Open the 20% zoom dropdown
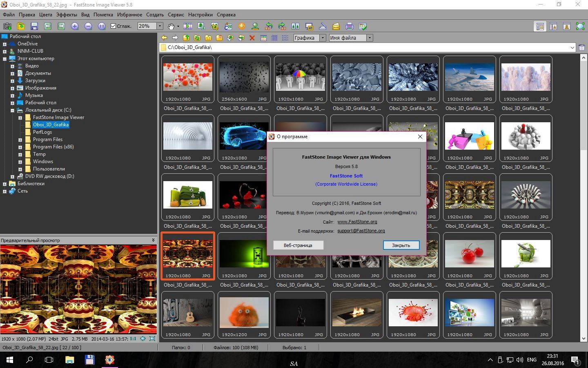This screenshot has width=588, height=368. (160, 26)
